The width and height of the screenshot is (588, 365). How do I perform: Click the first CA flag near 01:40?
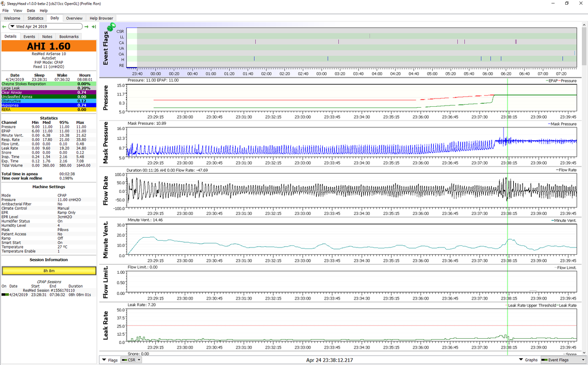[x=255, y=42]
